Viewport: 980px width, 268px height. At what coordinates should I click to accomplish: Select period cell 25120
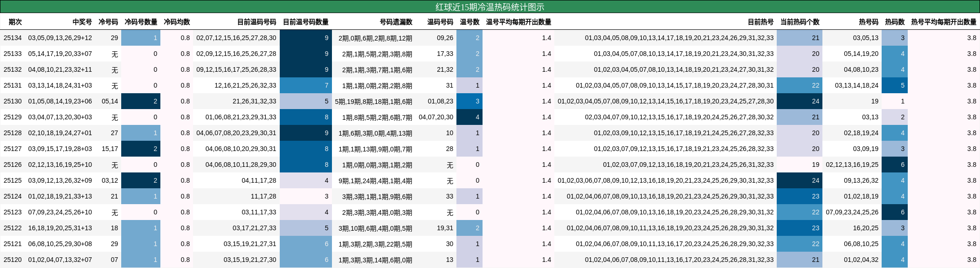tap(13, 260)
